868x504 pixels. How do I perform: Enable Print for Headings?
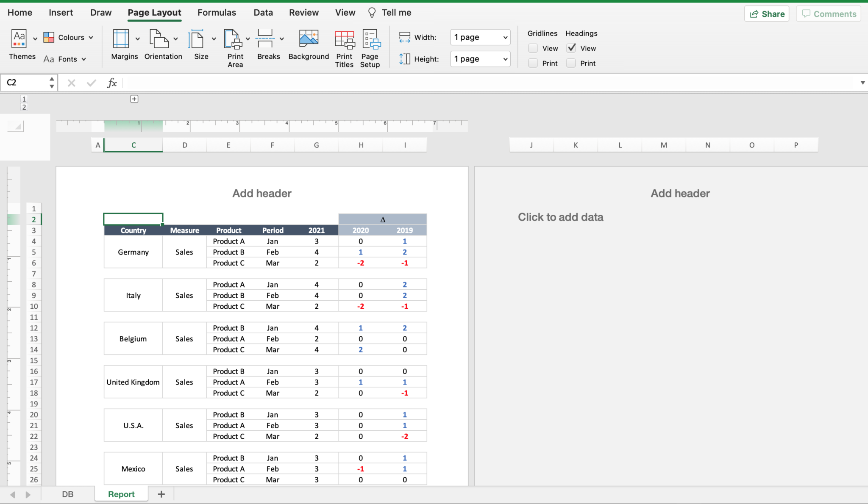(570, 63)
